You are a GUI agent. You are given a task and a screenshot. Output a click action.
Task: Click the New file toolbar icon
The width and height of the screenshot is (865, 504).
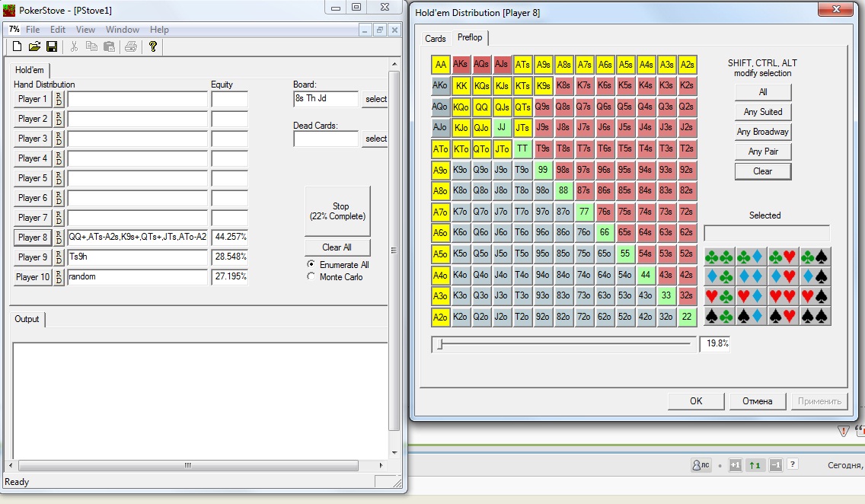click(17, 47)
